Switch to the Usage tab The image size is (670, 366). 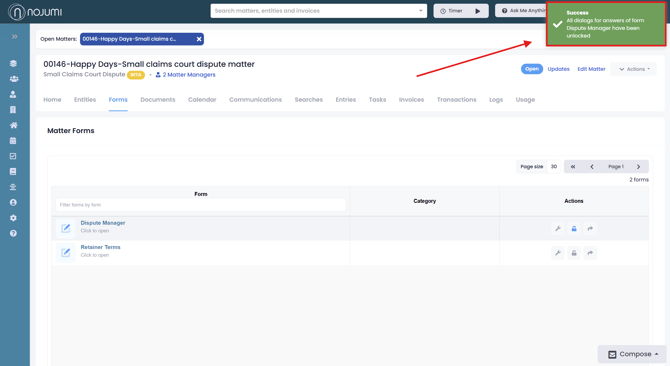(x=525, y=100)
